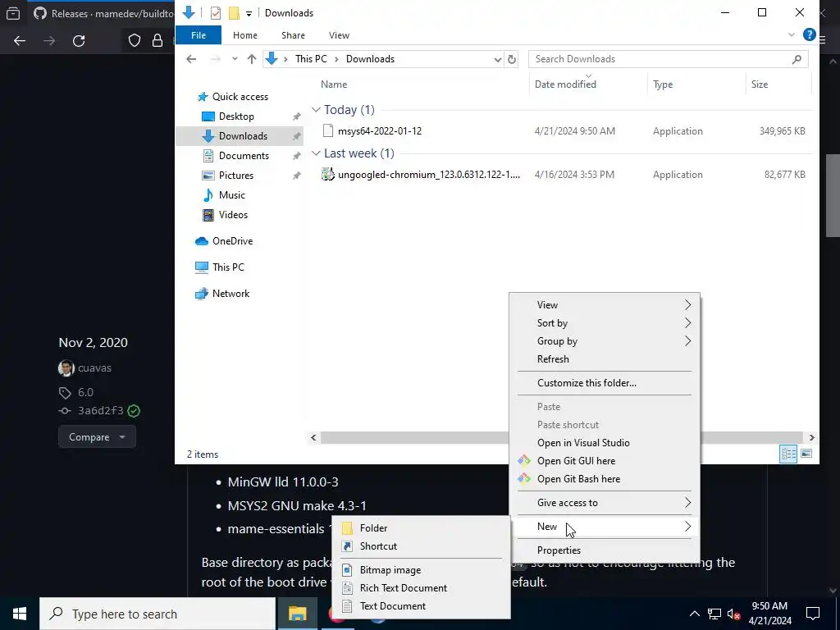Viewport: 840px width, 630px height.
Task: Open Videos in navigation pane
Action: click(233, 215)
